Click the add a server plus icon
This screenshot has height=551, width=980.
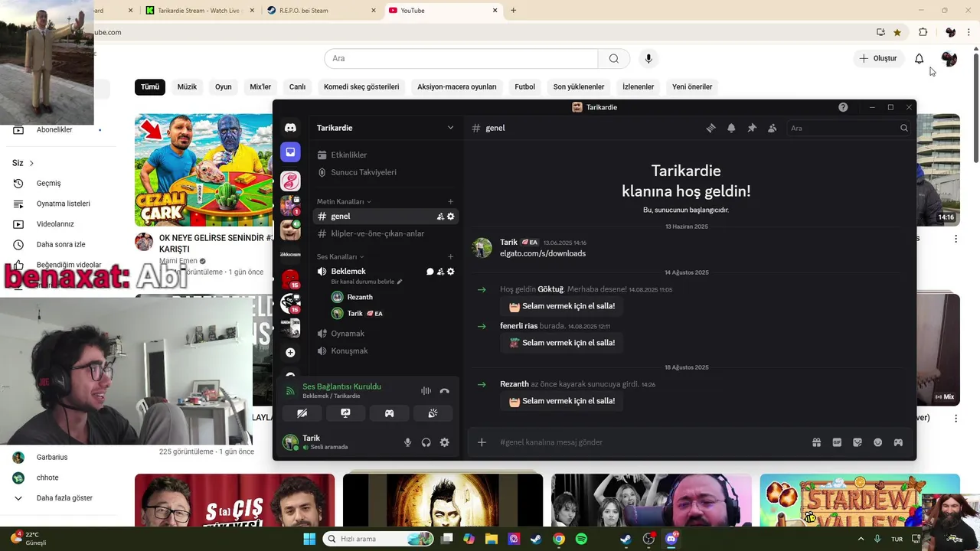click(290, 352)
